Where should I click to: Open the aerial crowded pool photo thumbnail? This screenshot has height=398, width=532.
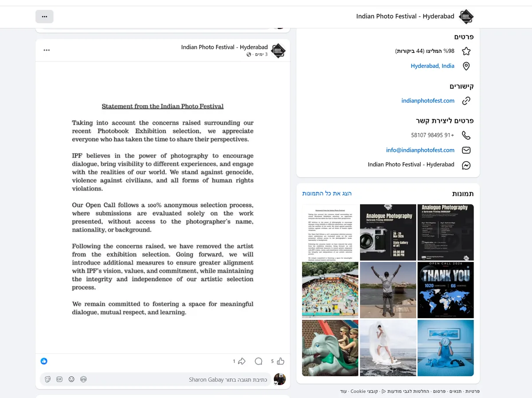(x=330, y=290)
